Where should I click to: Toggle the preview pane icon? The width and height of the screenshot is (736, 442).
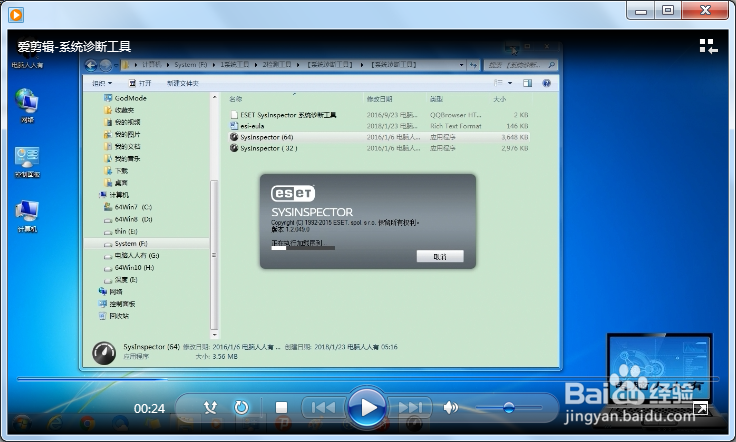click(x=528, y=83)
